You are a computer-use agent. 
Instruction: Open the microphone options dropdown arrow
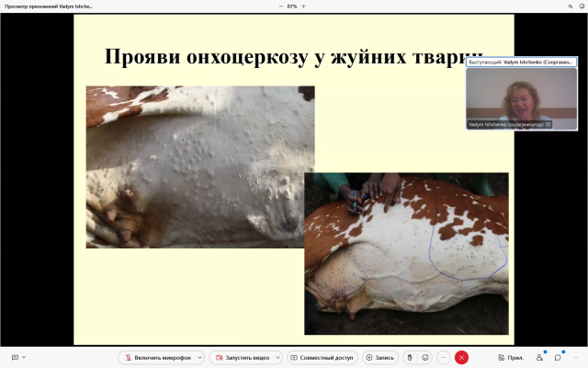[200, 358]
